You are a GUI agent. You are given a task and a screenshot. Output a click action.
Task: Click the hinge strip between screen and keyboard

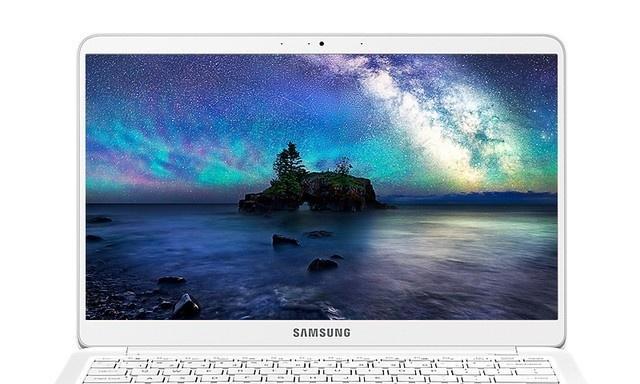click(322, 351)
